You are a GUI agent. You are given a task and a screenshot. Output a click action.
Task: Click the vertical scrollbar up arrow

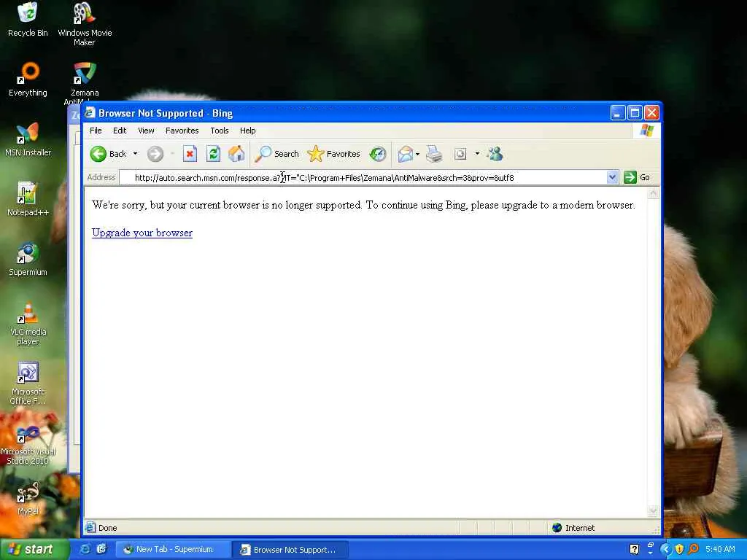click(653, 192)
